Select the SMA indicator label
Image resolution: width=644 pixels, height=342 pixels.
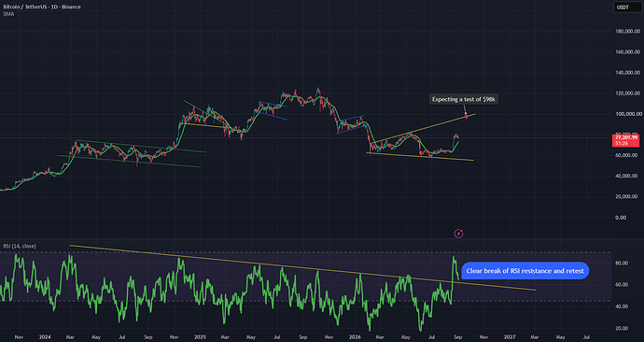(8, 14)
